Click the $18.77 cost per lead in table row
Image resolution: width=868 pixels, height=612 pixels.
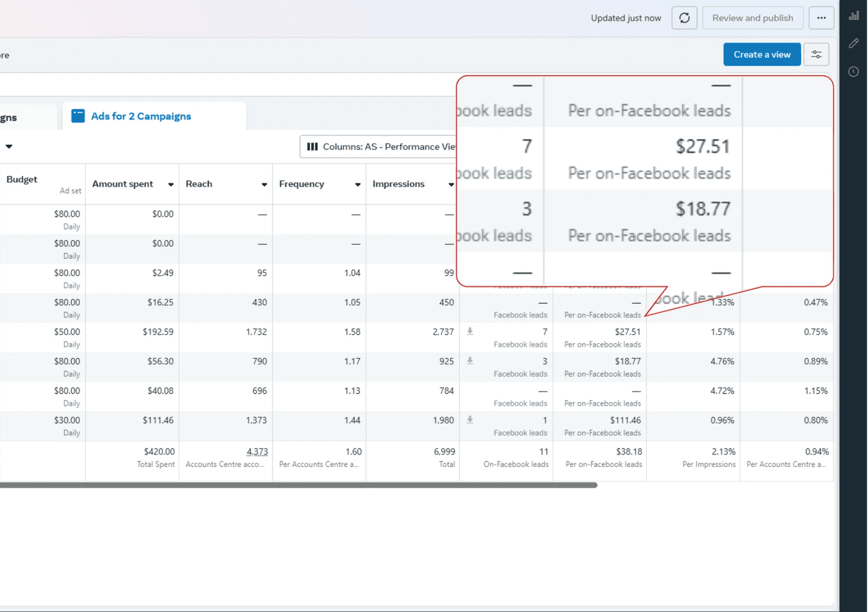(x=628, y=361)
